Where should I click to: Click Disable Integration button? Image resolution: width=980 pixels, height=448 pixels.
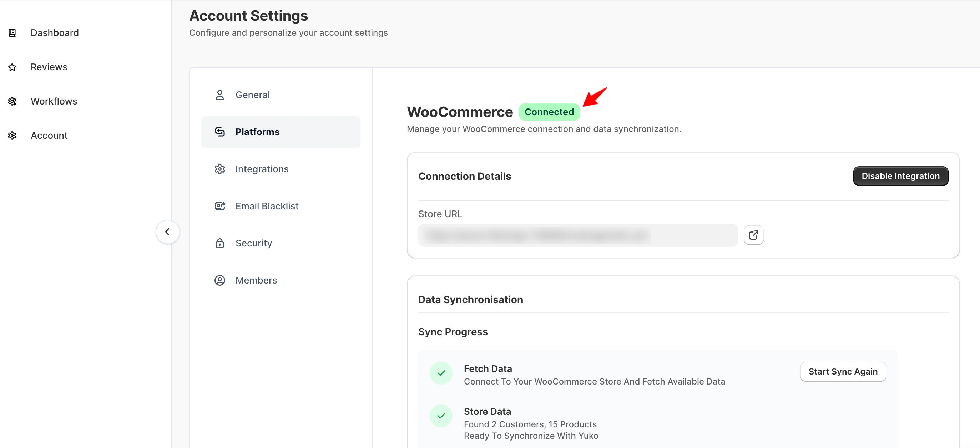[900, 176]
